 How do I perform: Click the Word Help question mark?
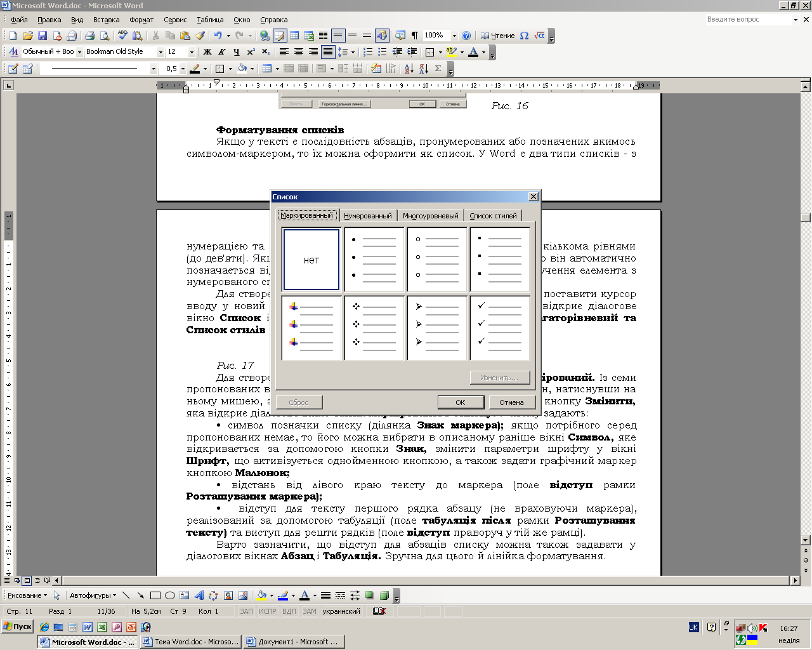tap(466, 36)
